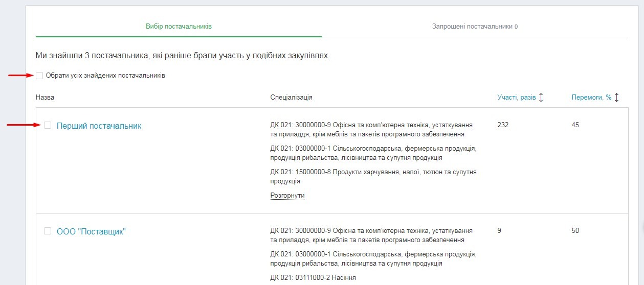
Task: Open the ООО "Поставщик" supplier link
Action: pyautogui.click(x=91, y=231)
